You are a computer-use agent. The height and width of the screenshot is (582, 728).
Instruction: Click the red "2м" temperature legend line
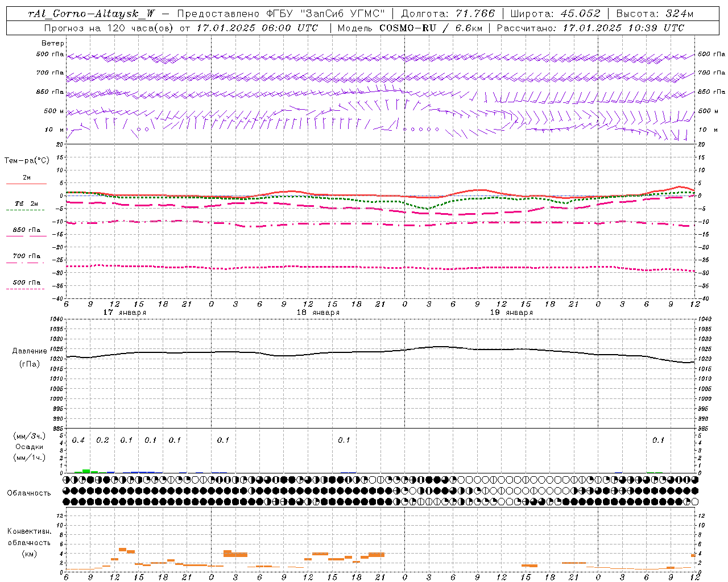pos(26,184)
